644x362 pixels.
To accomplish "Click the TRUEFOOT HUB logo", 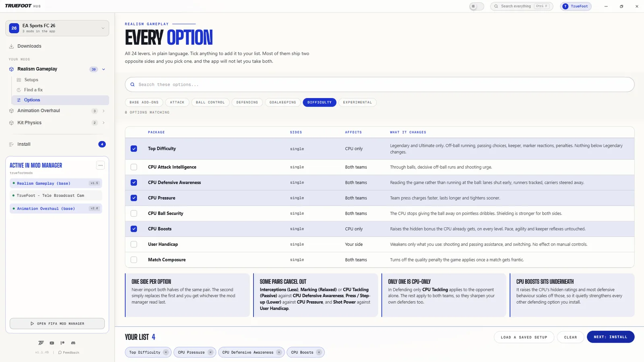I will click(23, 6).
